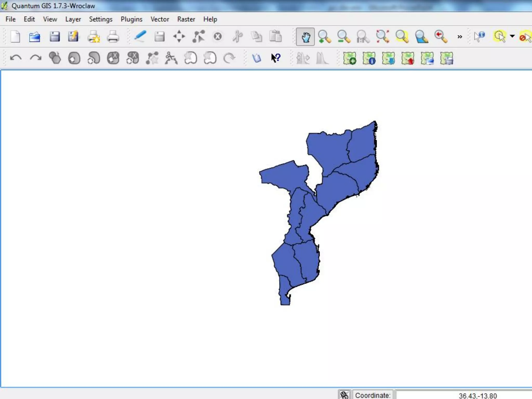Expand hidden toolbar items with double chevron
The height and width of the screenshot is (399, 532).
tap(460, 37)
